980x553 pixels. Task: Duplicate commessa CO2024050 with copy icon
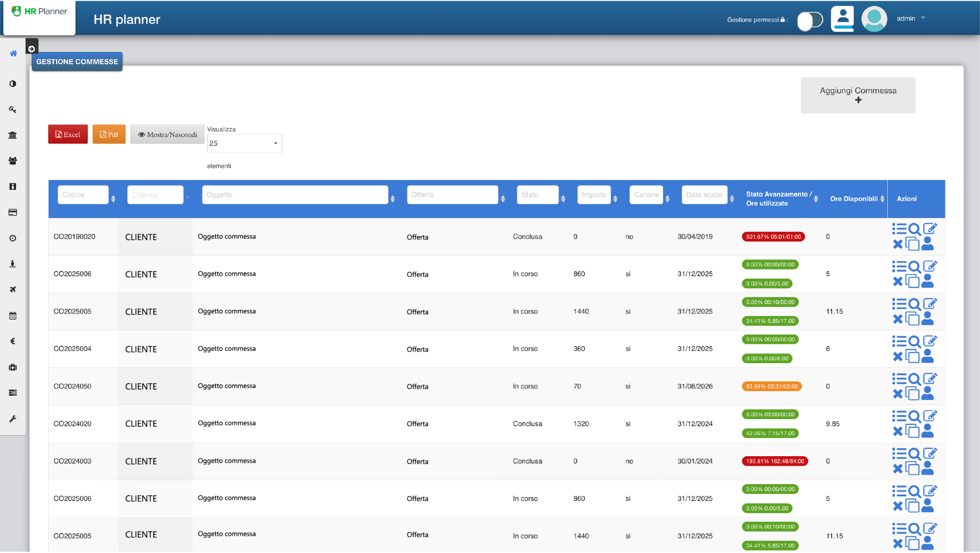click(912, 394)
